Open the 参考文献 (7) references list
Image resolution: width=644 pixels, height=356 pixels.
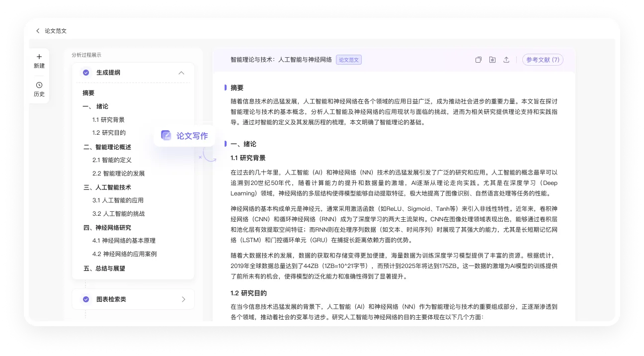pos(543,60)
